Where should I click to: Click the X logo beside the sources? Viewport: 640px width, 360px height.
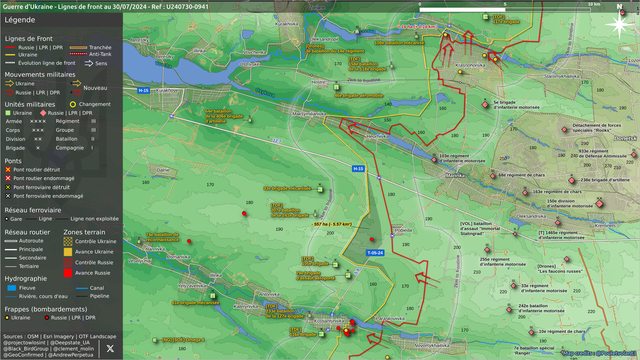[x=110, y=348]
